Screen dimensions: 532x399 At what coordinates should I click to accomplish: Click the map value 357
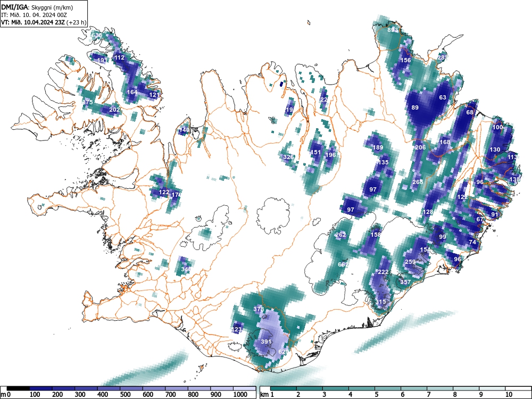click(405, 282)
